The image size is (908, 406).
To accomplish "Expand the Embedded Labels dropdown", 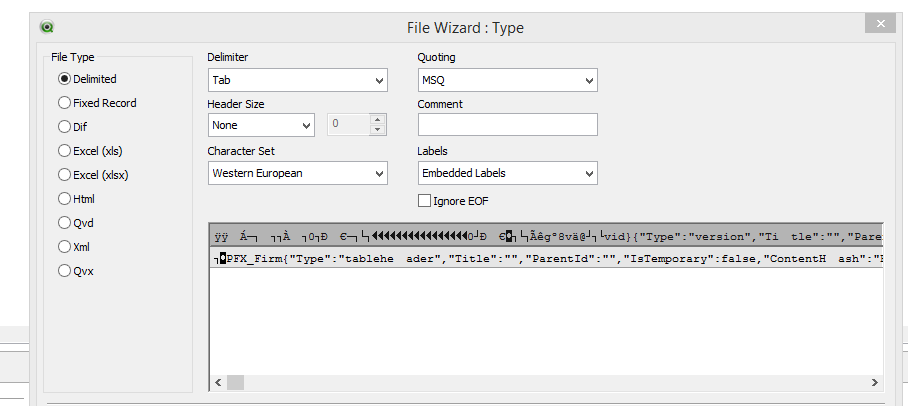I will point(507,173).
